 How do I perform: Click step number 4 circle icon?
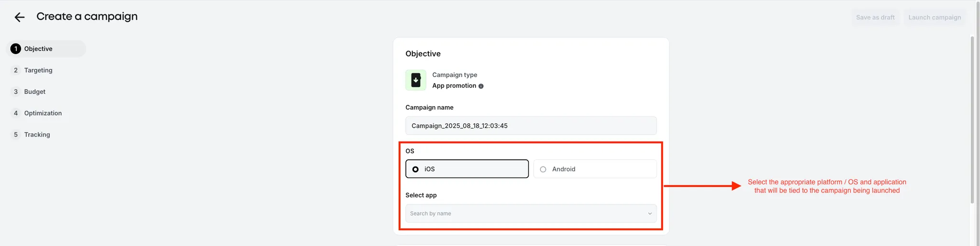[16, 113]
